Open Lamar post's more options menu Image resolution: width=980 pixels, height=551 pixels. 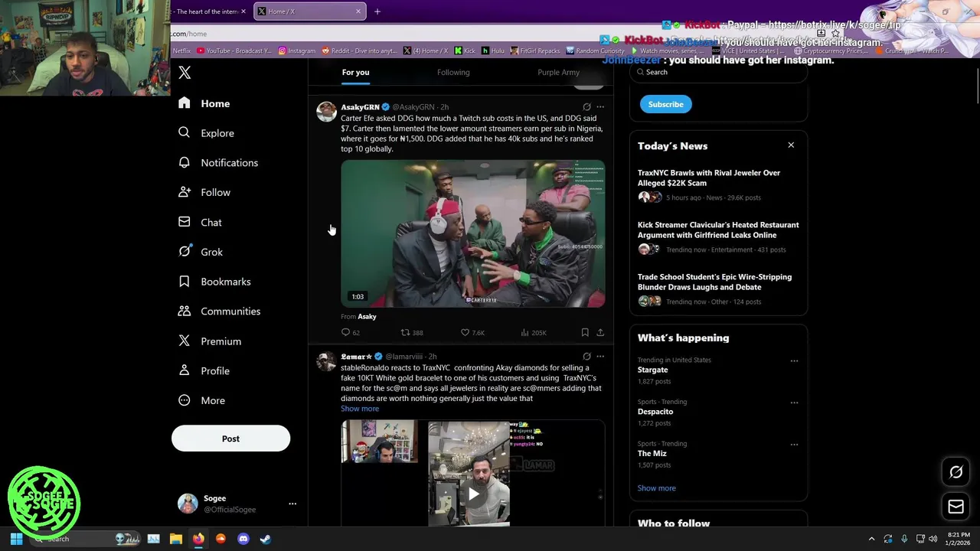[600, 357]
